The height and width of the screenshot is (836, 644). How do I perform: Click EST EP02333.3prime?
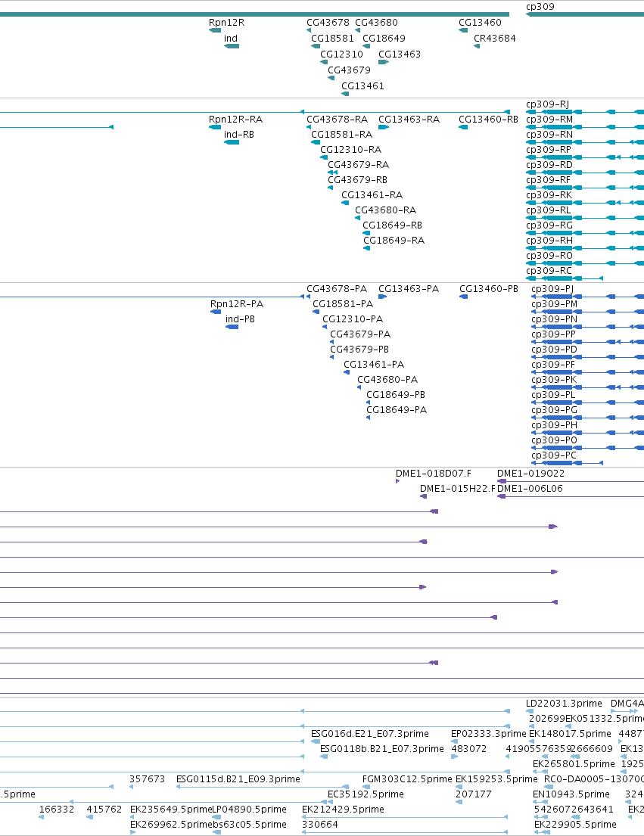[488, 734]
